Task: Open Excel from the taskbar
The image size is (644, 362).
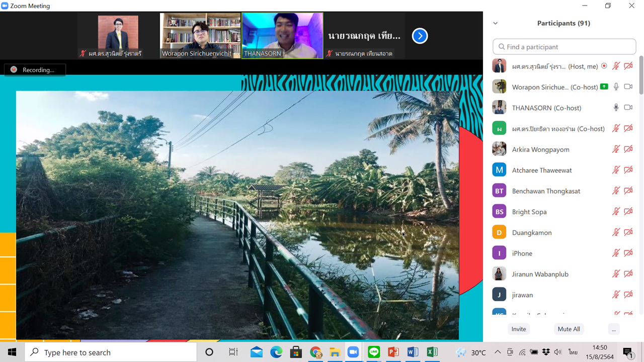Action: [x=432, y=352]
